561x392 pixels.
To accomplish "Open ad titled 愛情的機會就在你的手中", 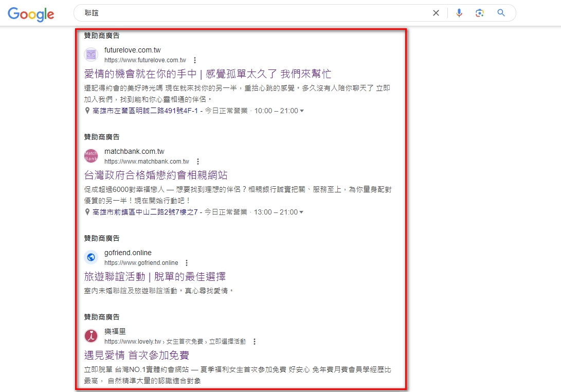I will point(207,74).
